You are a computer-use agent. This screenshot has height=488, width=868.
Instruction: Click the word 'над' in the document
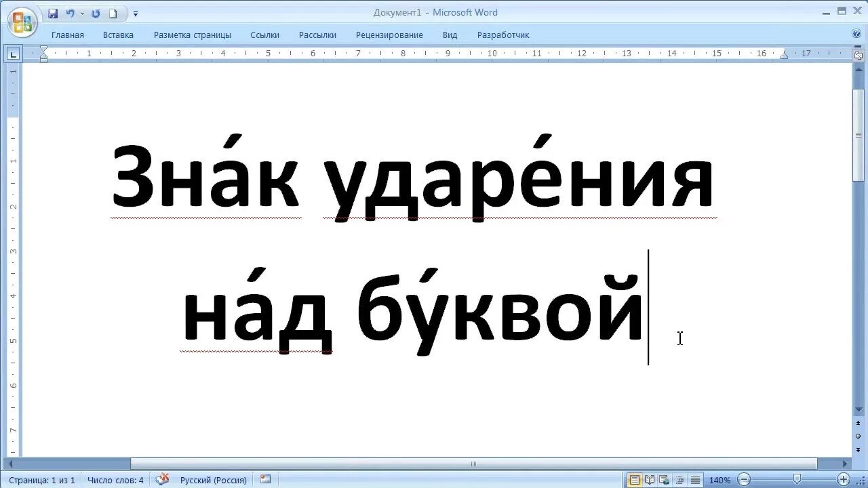point(257,309)
